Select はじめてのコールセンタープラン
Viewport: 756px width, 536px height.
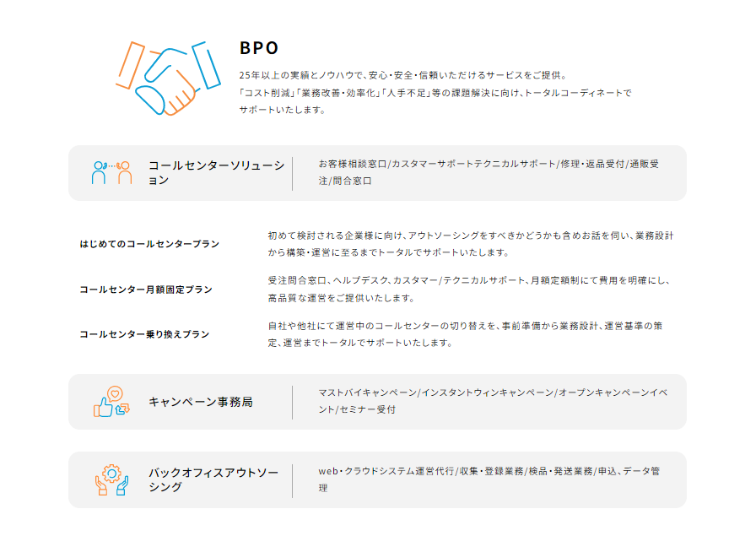click(149, 244)
